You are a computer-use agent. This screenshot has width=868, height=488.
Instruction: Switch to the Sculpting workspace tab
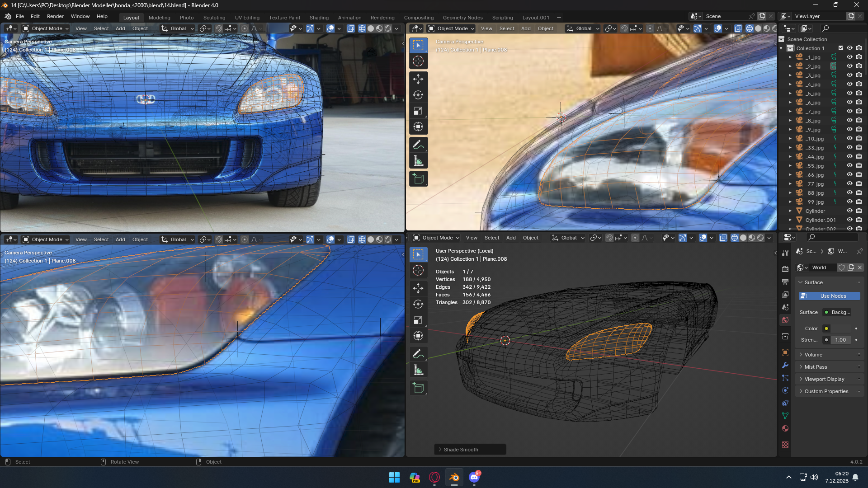214,18
